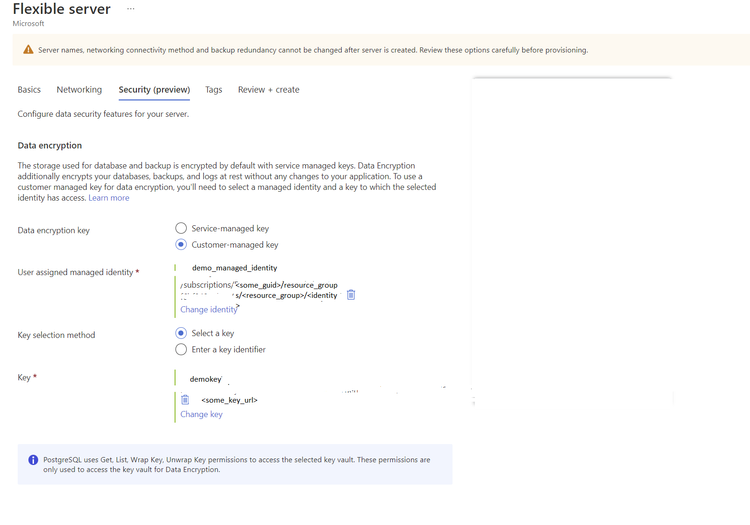The image size is (750, 525).
Task: Open the Review + create tab
Action: tap(268, 90)
